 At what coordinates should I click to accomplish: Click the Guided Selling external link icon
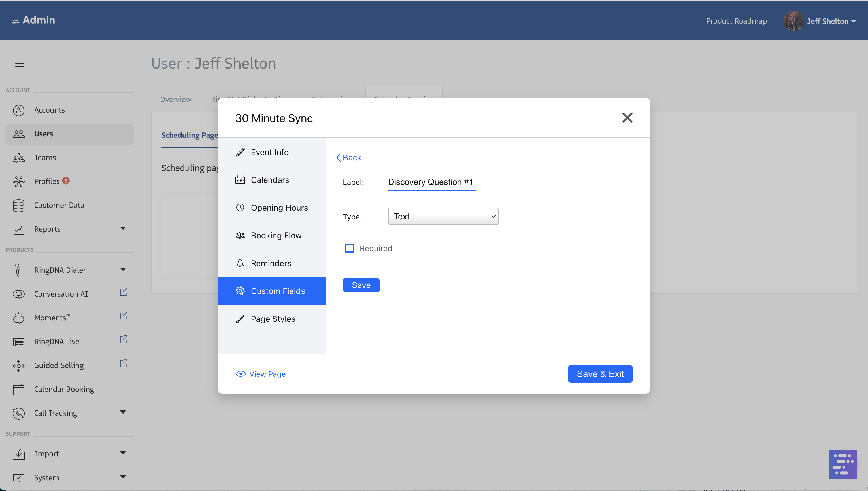124,363
